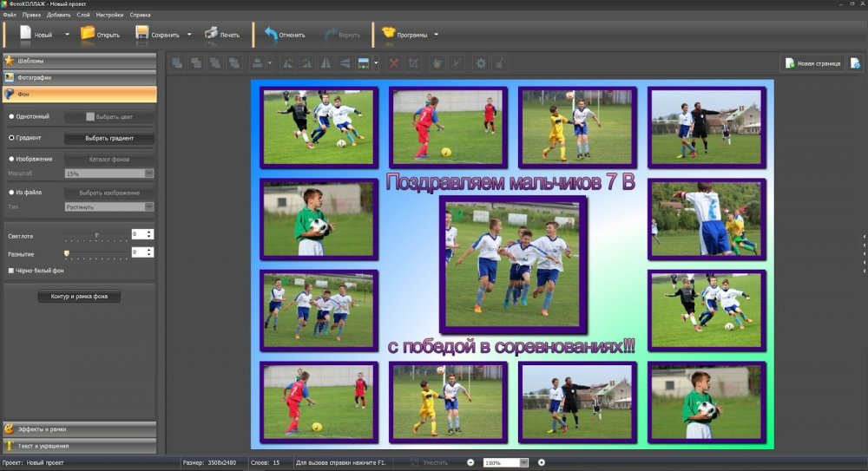
Task: Open the 100% zoom level dropdown
Action: (523, 462)
